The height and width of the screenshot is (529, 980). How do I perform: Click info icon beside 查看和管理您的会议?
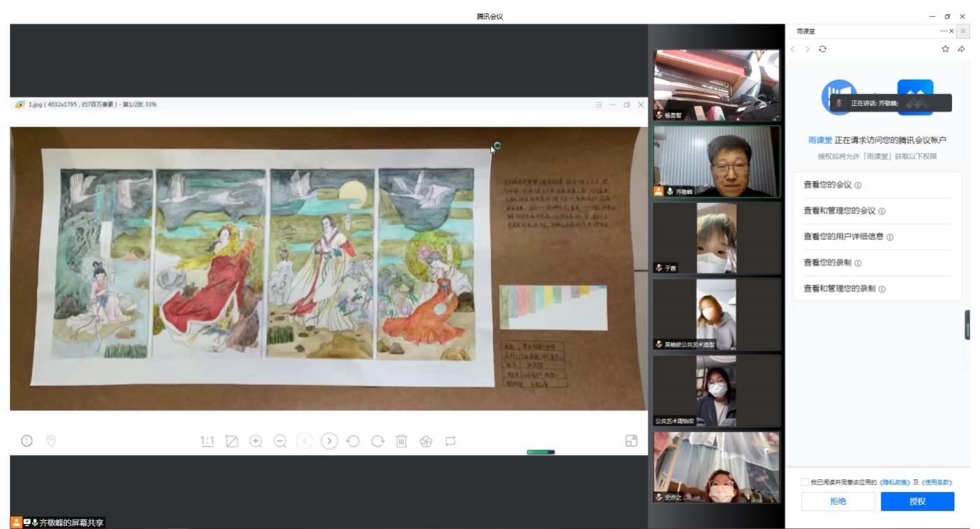883,211
